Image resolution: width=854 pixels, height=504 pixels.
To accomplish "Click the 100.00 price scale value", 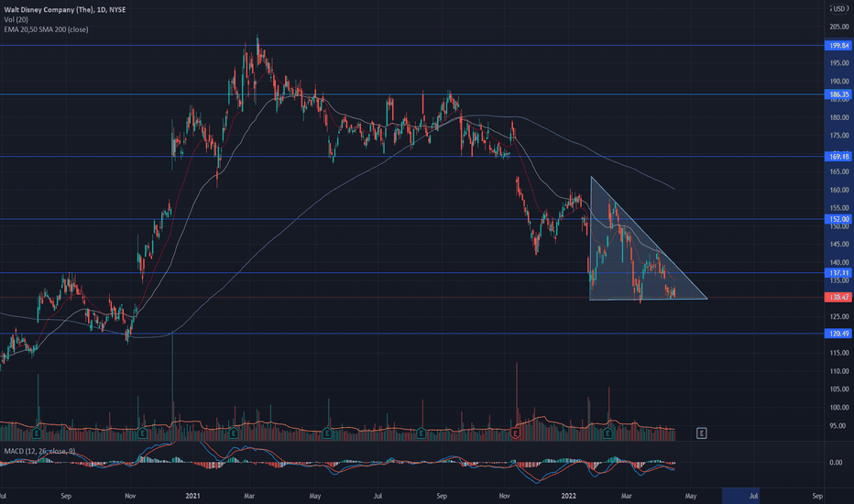I will coord(838,408).
